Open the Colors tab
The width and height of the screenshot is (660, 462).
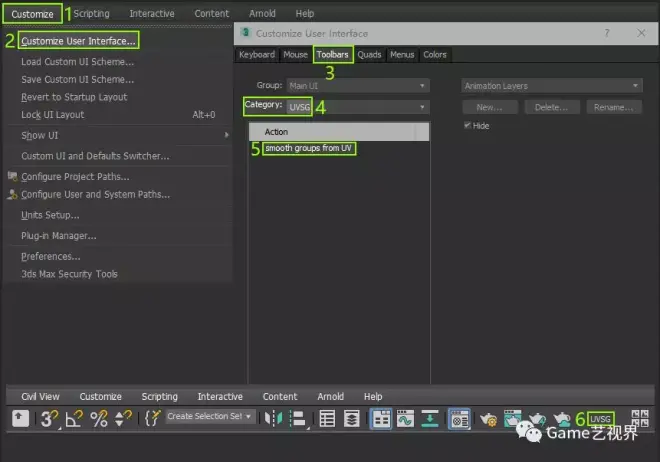tap(435, 55)
